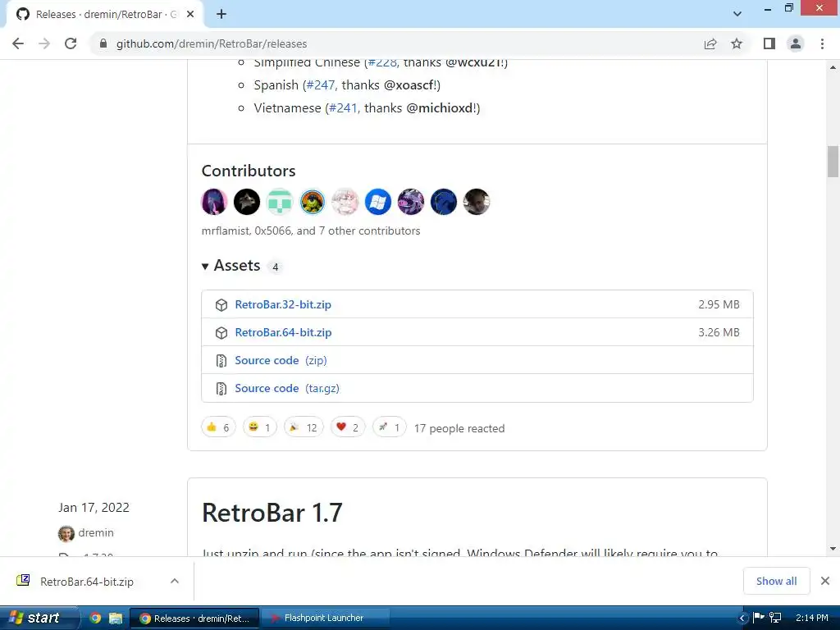This screenshot has width=840, height=630.
Task: Reload the GitHub releases page
Action: click(x=71, y=43)
